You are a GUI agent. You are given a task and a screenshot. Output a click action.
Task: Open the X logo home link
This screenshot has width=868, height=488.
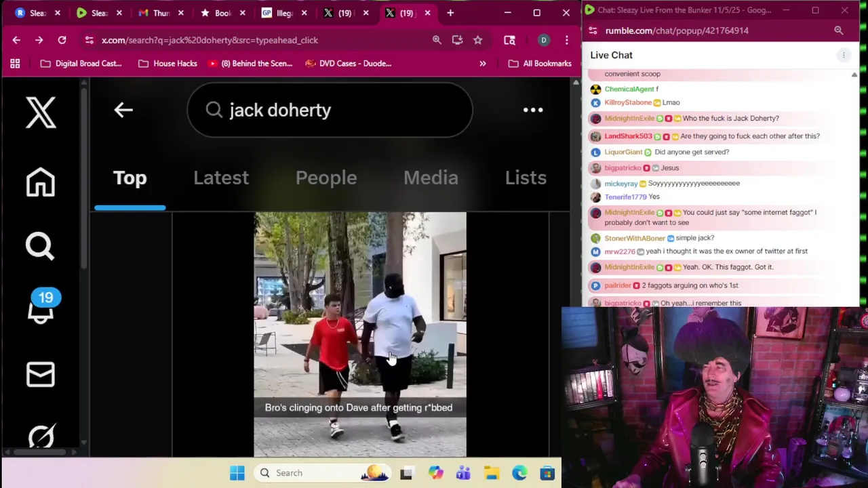pos(41,112)
